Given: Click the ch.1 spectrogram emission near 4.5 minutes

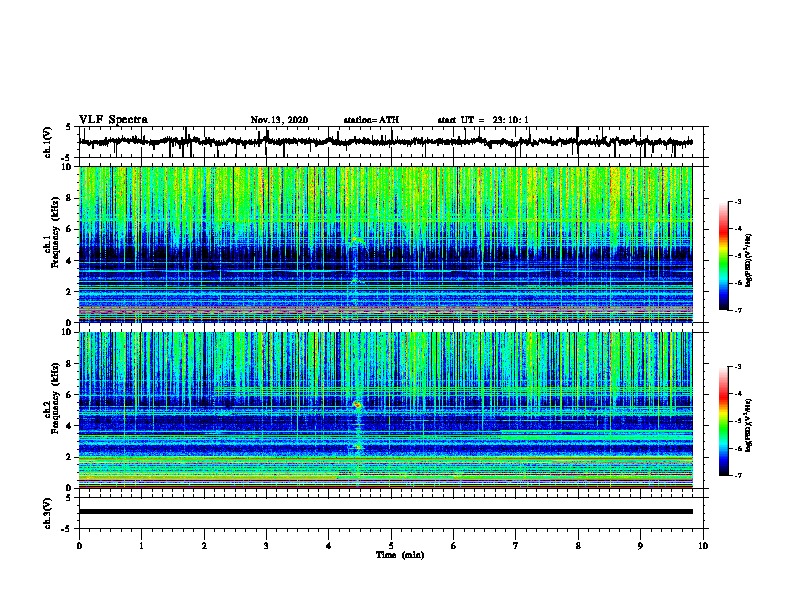Looking at the screenshot, I should 356,240.
